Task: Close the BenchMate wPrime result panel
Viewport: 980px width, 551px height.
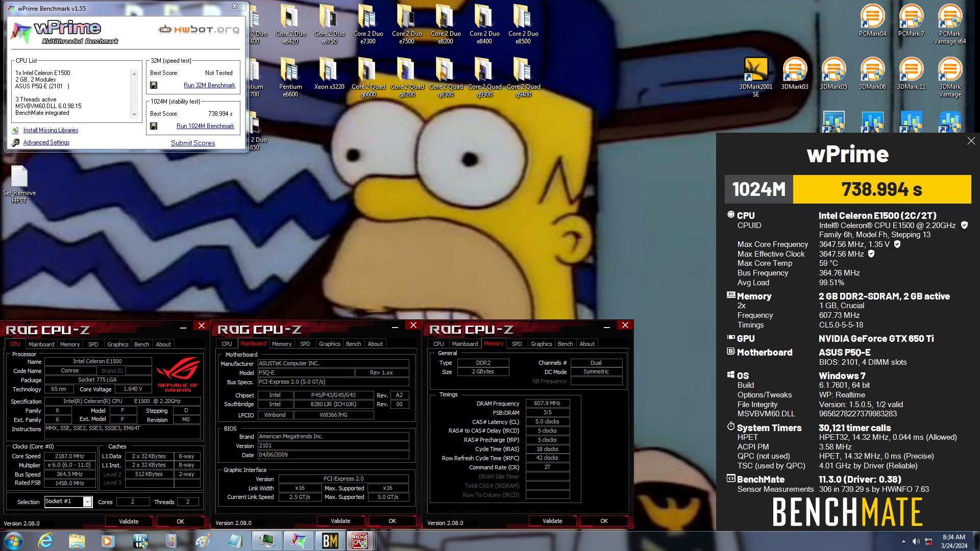Action: pos(971,141)
